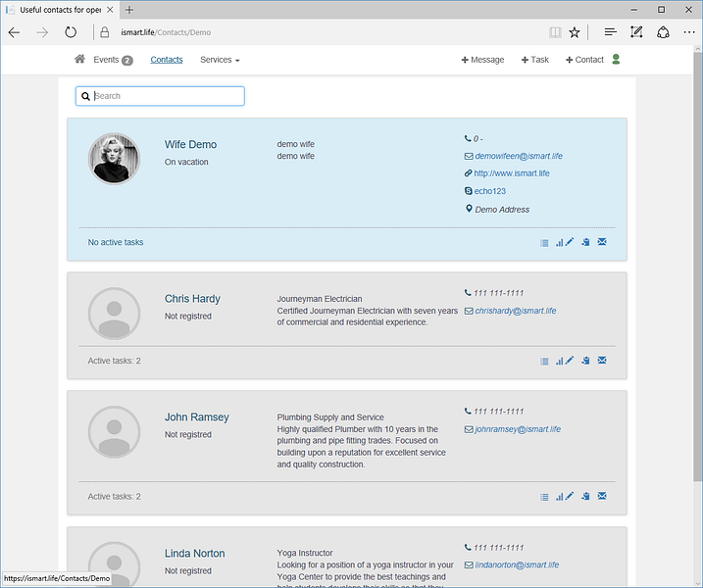Click the envelope message icon on Wife Demo card

[602, 242]
